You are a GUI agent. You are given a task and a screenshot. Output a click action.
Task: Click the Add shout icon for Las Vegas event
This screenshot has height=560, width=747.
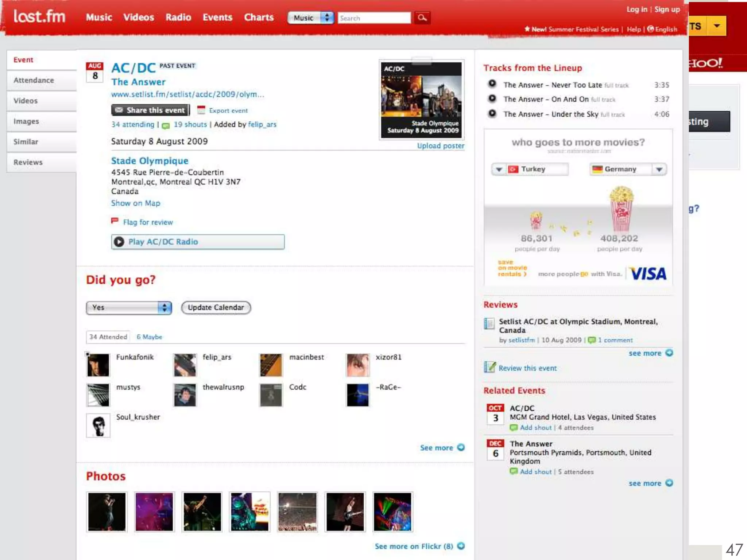(514, 427)
